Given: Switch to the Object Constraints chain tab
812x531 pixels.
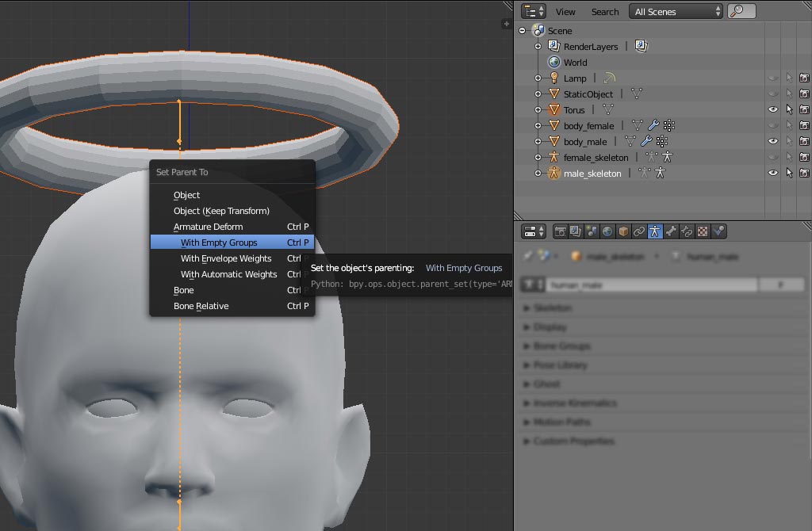Looking at the screenshot, I should [x=639, y=231].
